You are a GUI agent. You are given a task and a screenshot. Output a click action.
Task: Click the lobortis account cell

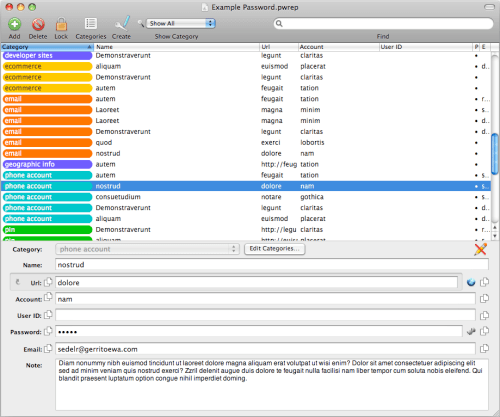[x=312, y=142]
